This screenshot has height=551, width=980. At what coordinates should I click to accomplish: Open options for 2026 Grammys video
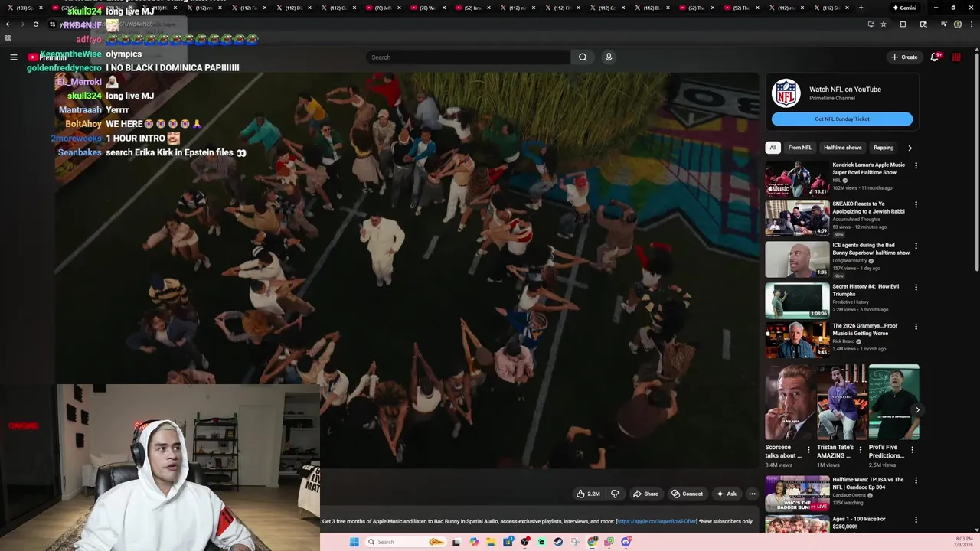click(x=916, y=326)
